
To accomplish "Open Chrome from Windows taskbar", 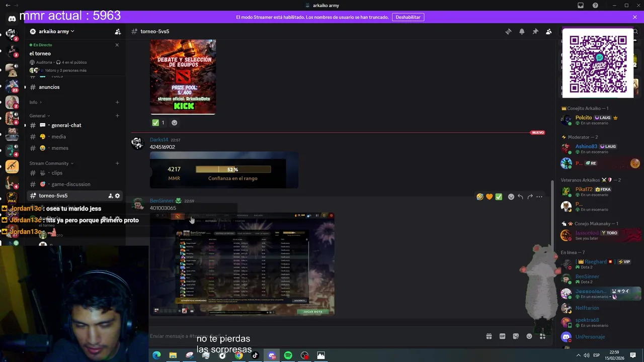I will 238,355.
